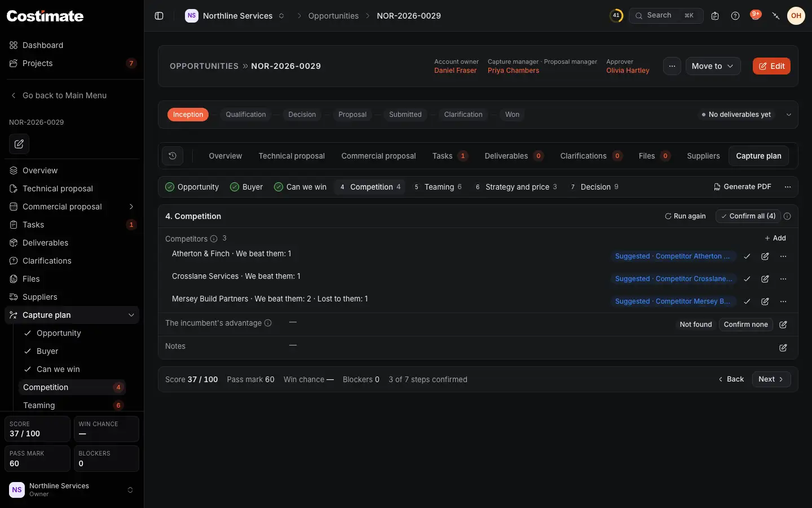Open more options for Mersey Build Partners
Viewport: 812px width, 508px height.
(783, 301)
